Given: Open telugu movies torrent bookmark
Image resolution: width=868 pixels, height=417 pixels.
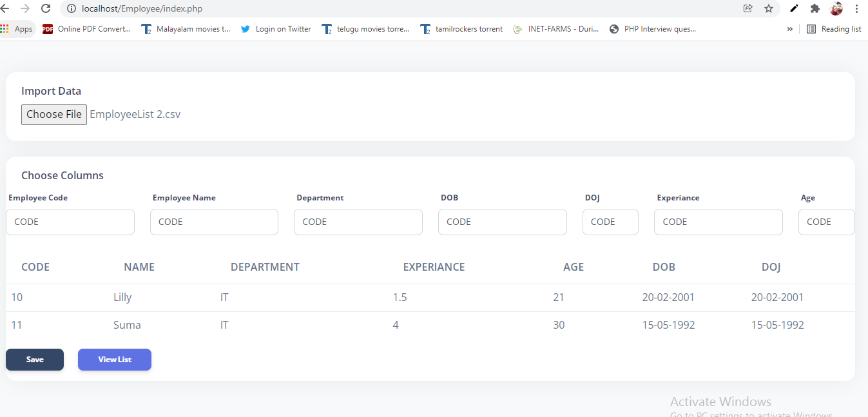Looking at the screenshot, I should click(x=365, y=29).
